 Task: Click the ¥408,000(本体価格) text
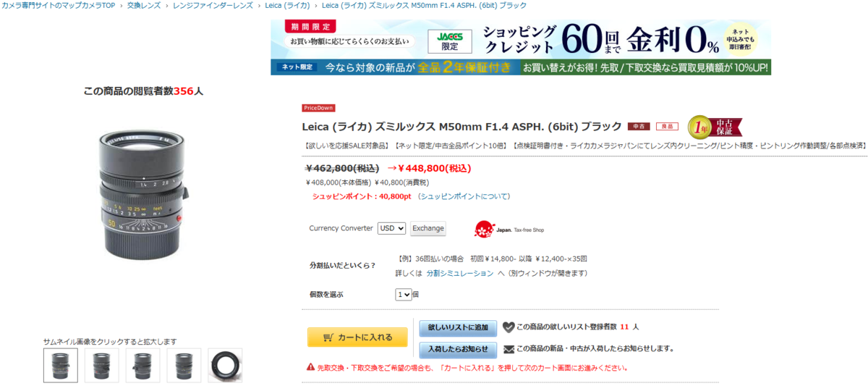tap(339, 182)
